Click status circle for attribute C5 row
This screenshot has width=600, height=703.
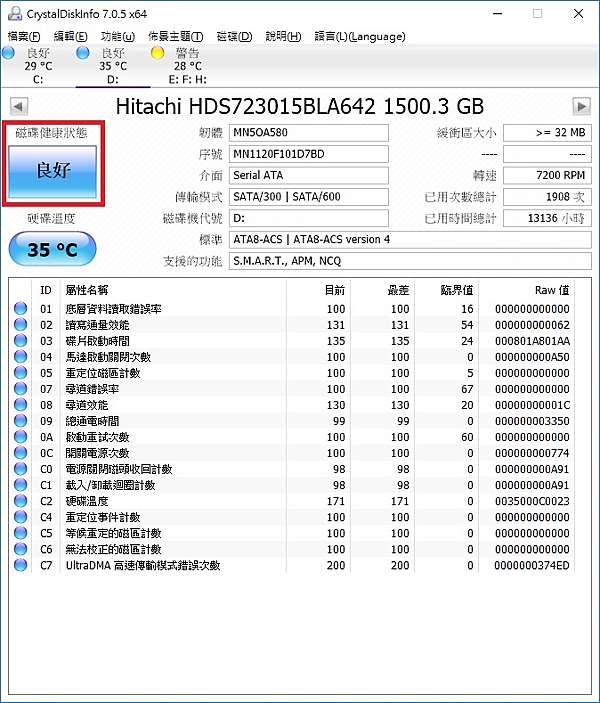point(21,533)
